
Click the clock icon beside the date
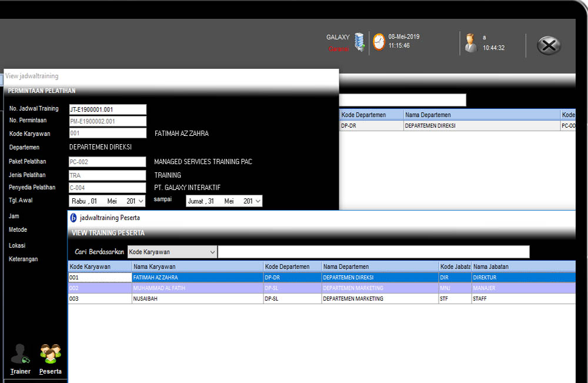[x=379, y=42]
